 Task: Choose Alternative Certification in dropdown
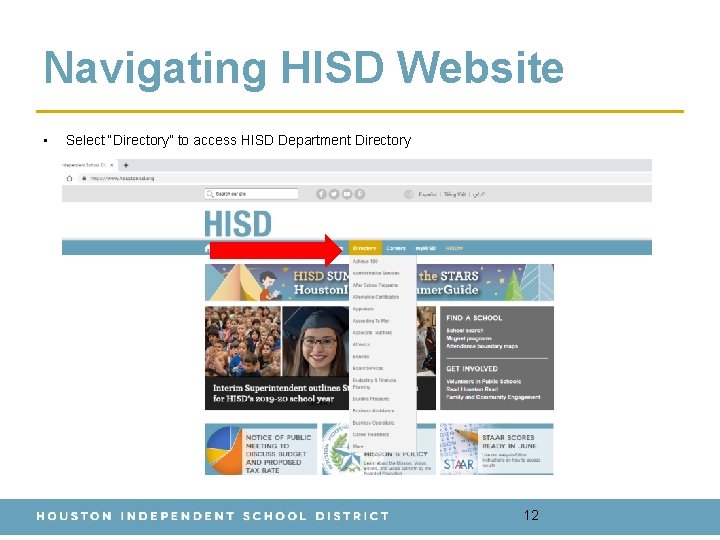[x=376, y=297]
